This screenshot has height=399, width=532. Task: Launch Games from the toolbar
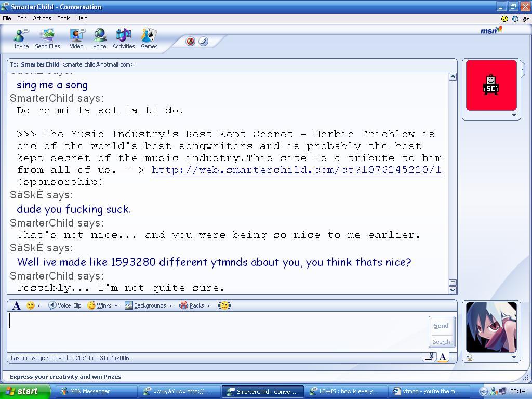(149, 38)
